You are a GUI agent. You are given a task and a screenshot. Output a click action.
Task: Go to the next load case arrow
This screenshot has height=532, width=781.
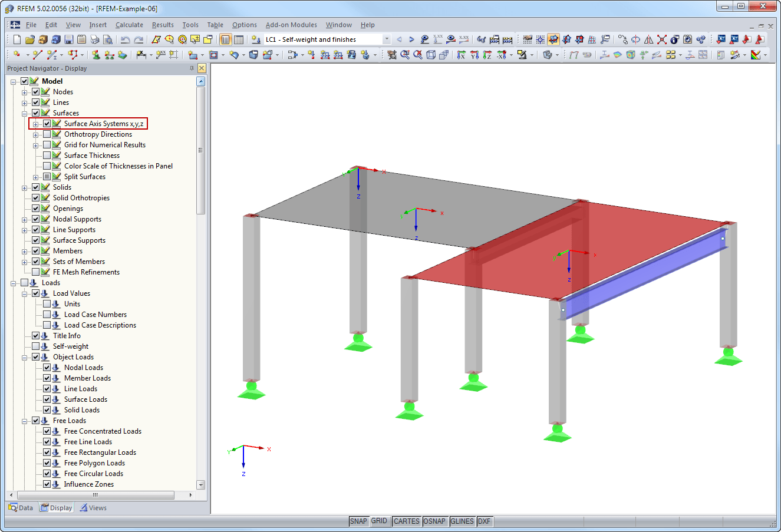(411, 39)
